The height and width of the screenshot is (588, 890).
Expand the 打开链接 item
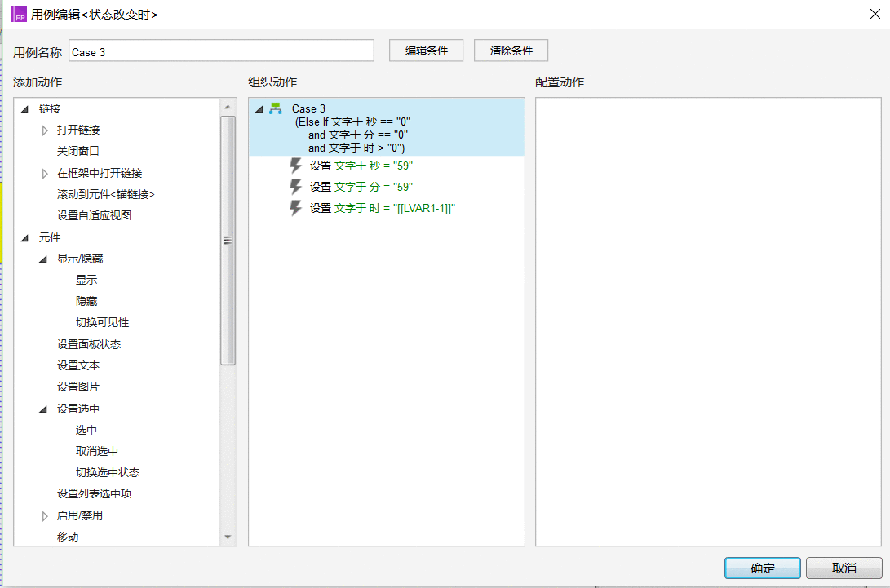point(45,130)
